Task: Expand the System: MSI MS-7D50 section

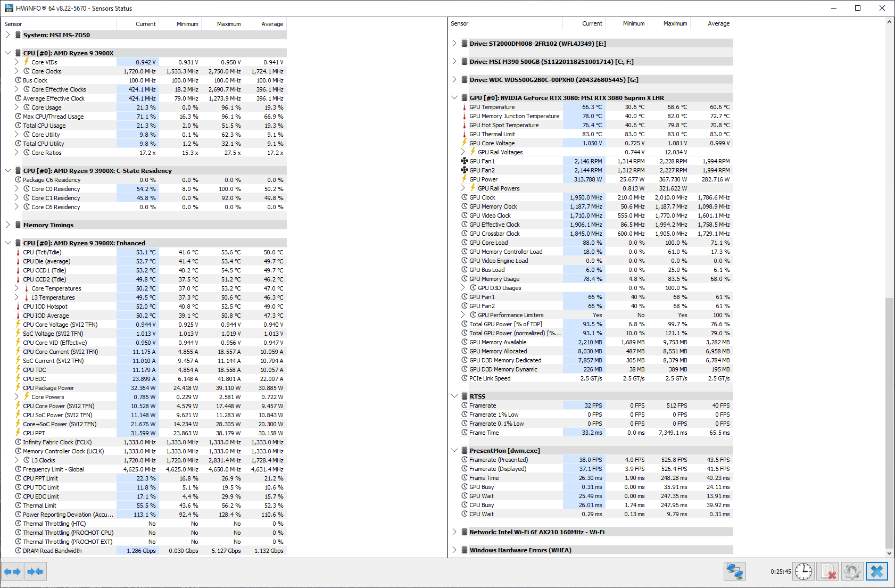Action: (8, 35)
